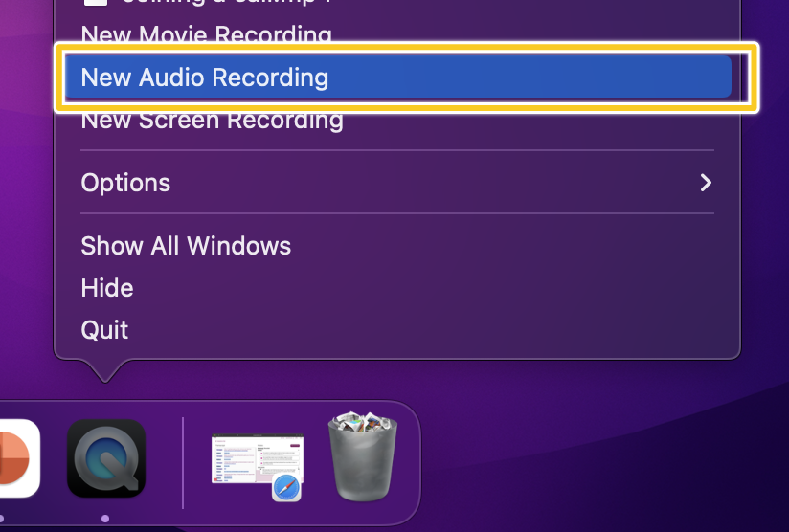Viewport: 789px width, 532px height.
Task: Open the partially visible PowerPoint Dock icon
Action: (x=19, y=458)
